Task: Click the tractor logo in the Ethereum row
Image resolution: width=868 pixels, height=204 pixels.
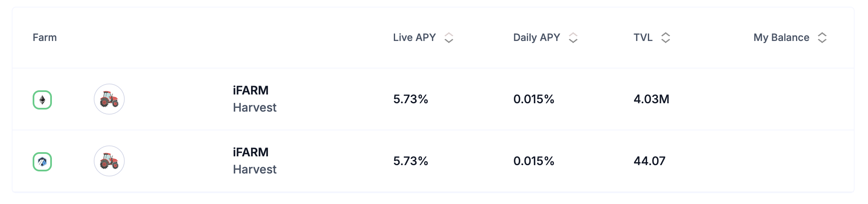Action: coord(109,99)
